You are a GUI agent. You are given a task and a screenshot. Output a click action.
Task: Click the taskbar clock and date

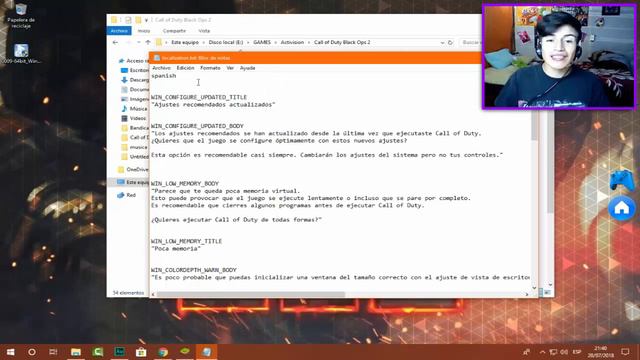click(600, 352)
